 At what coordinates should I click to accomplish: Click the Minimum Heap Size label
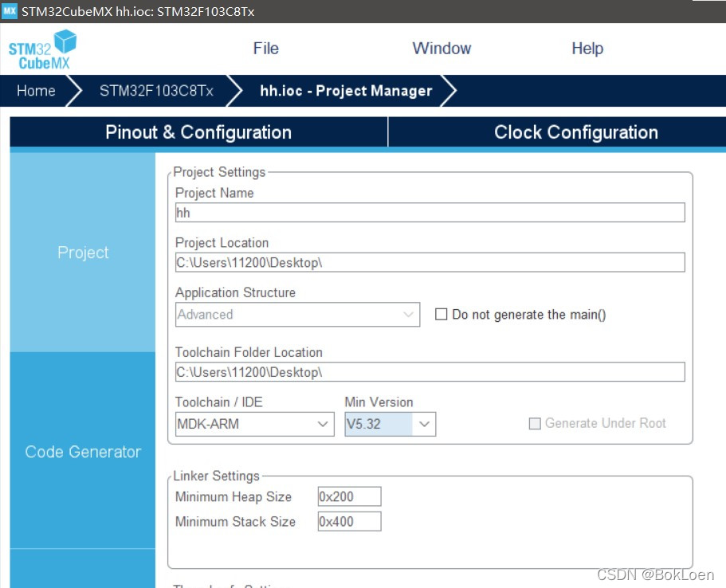233,496
